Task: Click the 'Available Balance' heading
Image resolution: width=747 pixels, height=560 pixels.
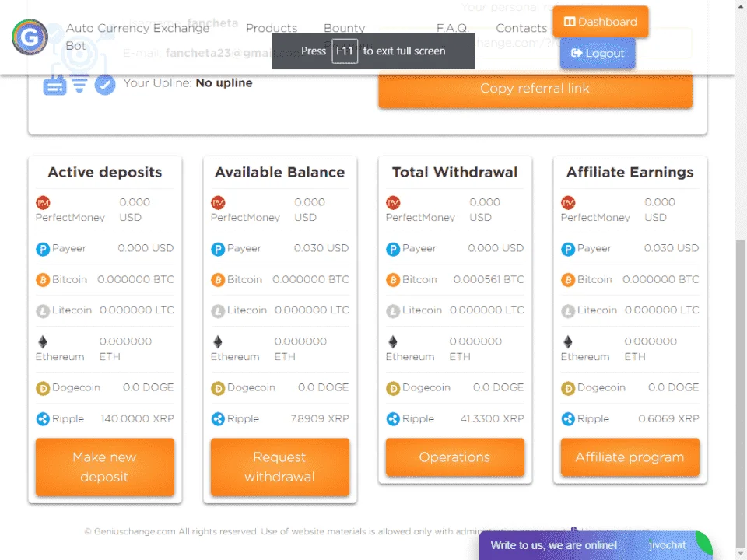Action: tap(279, 172)
